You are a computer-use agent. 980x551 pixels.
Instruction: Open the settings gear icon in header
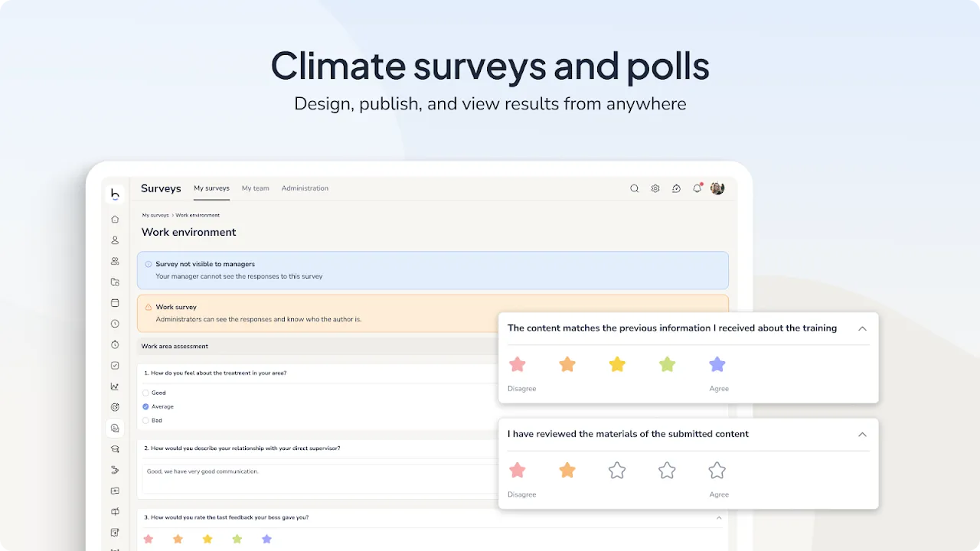tap(655, 188)
